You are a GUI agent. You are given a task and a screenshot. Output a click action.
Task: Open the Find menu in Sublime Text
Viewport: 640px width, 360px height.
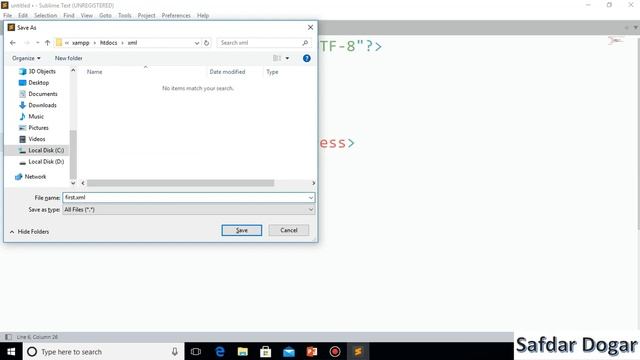(x=69, y=16)
